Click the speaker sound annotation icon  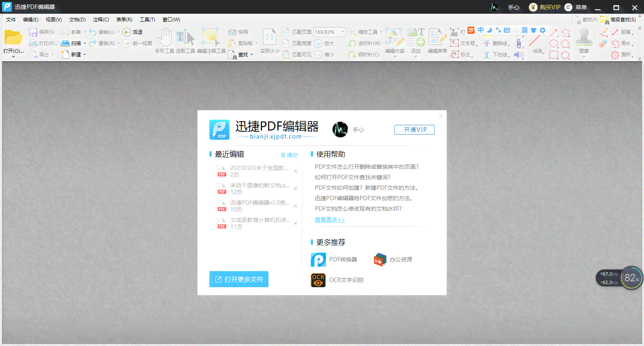tap(519, 54)
